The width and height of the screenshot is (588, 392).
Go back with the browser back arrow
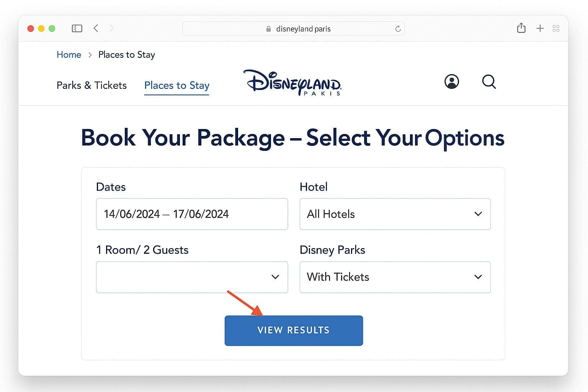pos(96,28)
